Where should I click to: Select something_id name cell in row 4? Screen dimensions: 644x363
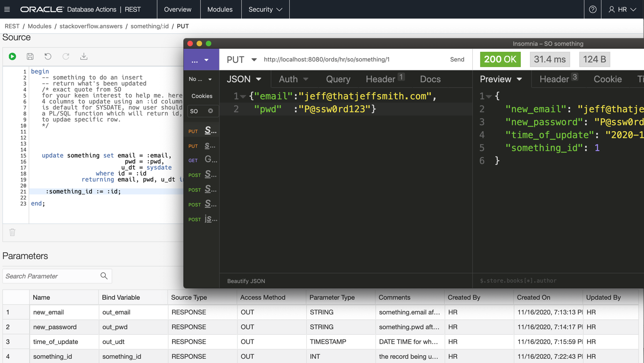point(64,356)
